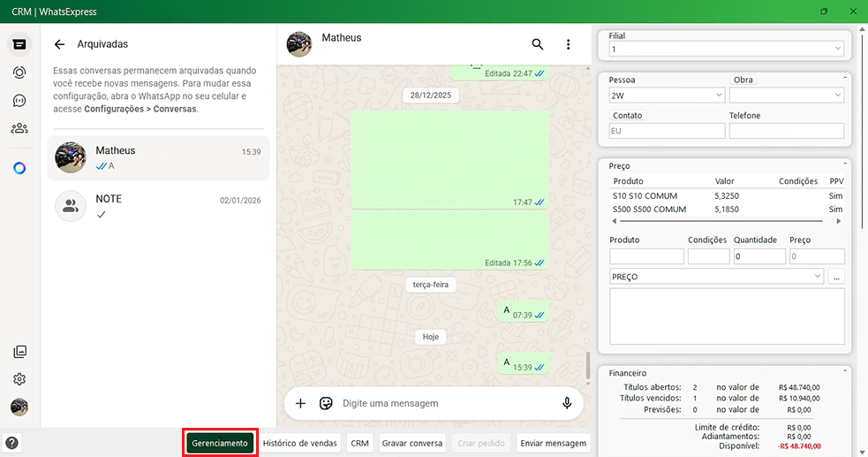Open the Channels icon in sidebar

[19, 101]
